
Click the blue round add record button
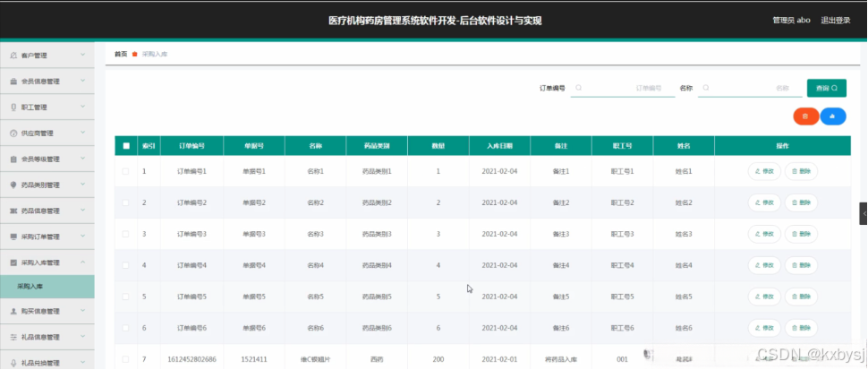pos(833,116)
